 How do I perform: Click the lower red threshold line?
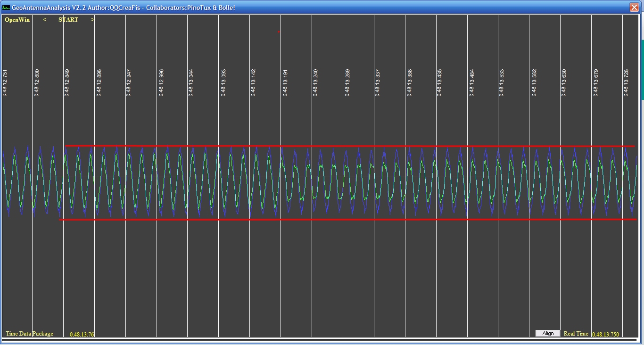point(349,220)
